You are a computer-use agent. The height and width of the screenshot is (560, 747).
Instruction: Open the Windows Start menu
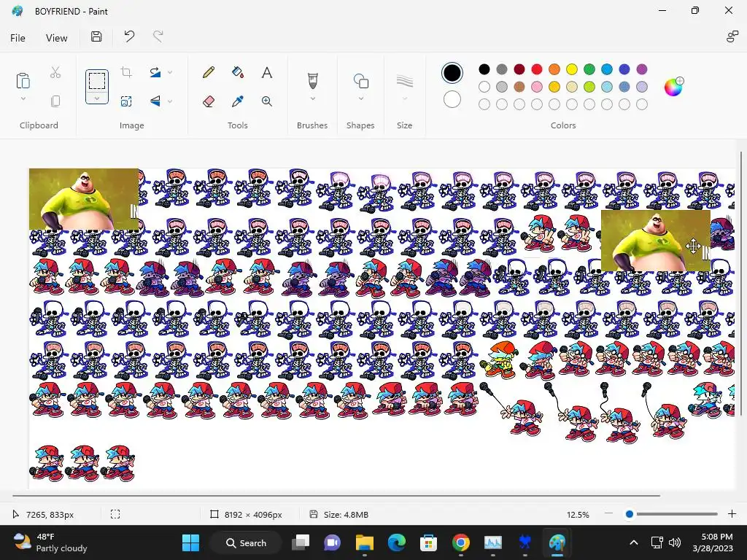[x=190, y=542]
